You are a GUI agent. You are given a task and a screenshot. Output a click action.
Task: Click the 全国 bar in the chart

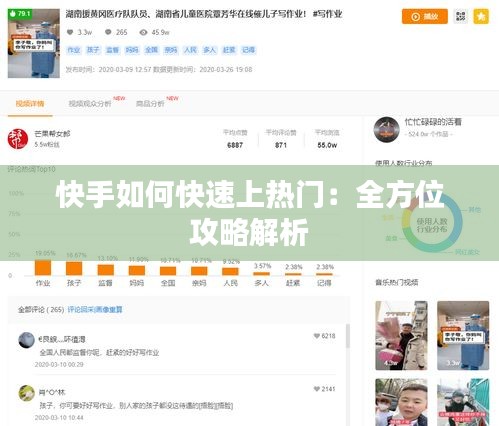[168, 271]
